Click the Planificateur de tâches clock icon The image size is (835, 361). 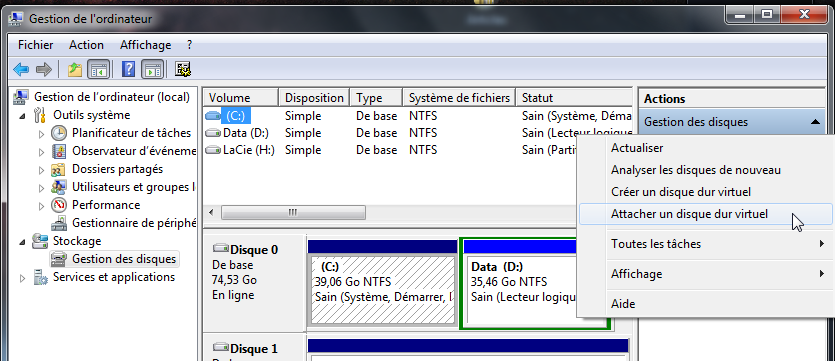point(59,133)
